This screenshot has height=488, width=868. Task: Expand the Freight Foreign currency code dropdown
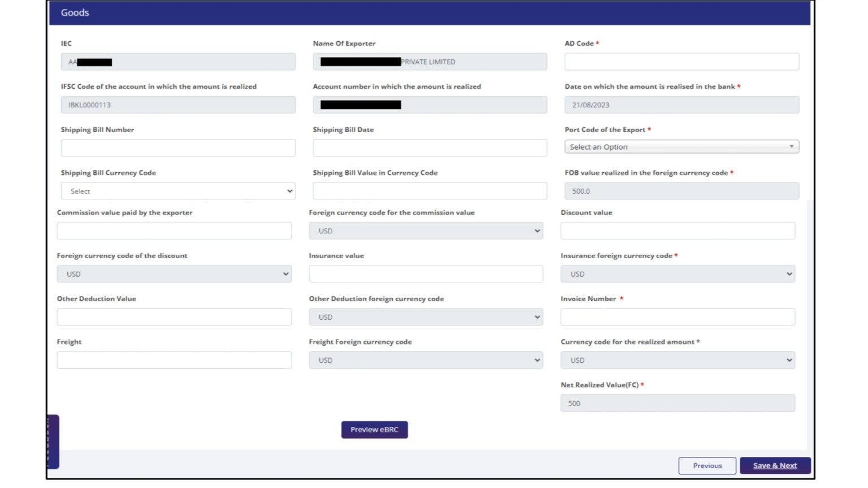coord(425,360)
